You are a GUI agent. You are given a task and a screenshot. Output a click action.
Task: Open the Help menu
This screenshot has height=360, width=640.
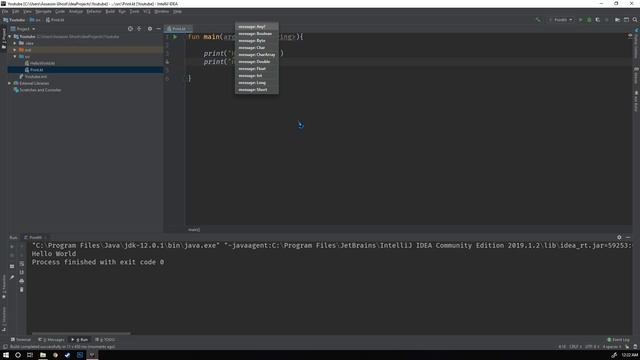pos(177,11)
